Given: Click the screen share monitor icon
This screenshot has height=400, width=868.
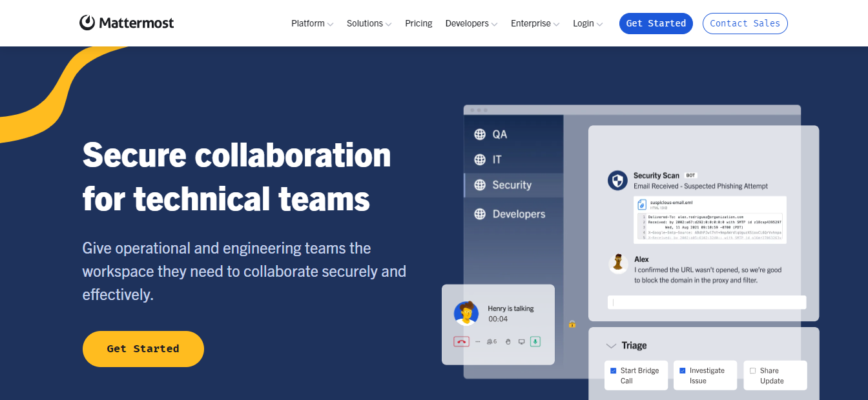Looking at the screenshot, I should coord(521,342).
